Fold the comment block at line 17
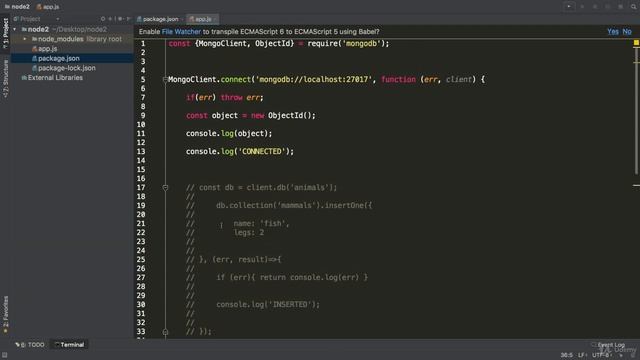The height and width of the screenshot is (360, 640). (x=165, y=188)
